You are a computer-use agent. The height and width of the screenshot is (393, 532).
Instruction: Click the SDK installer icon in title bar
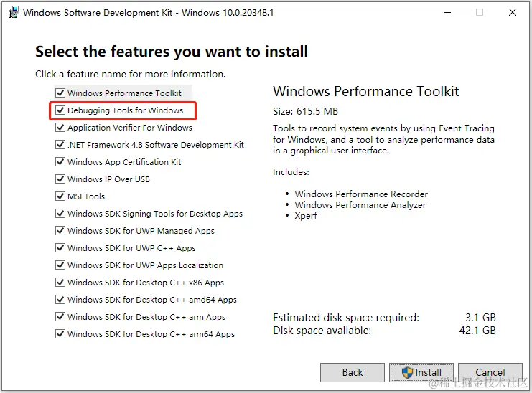tap(14, 12)
